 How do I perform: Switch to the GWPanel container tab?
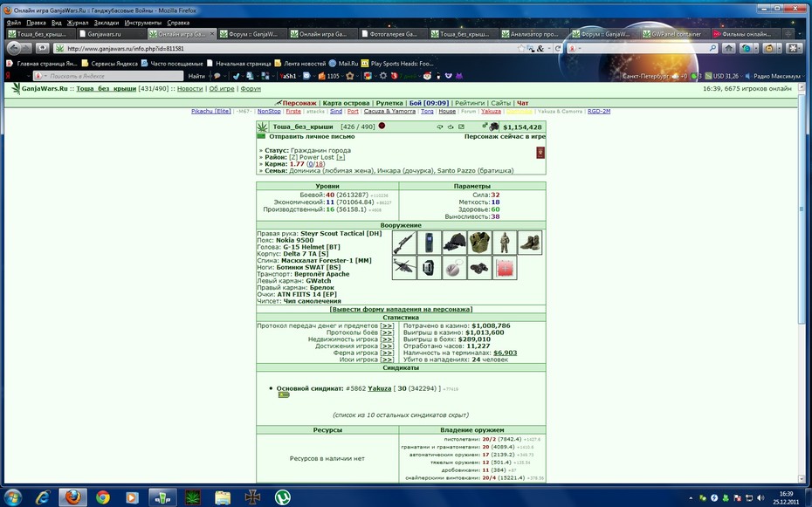(x=675, y=34)
